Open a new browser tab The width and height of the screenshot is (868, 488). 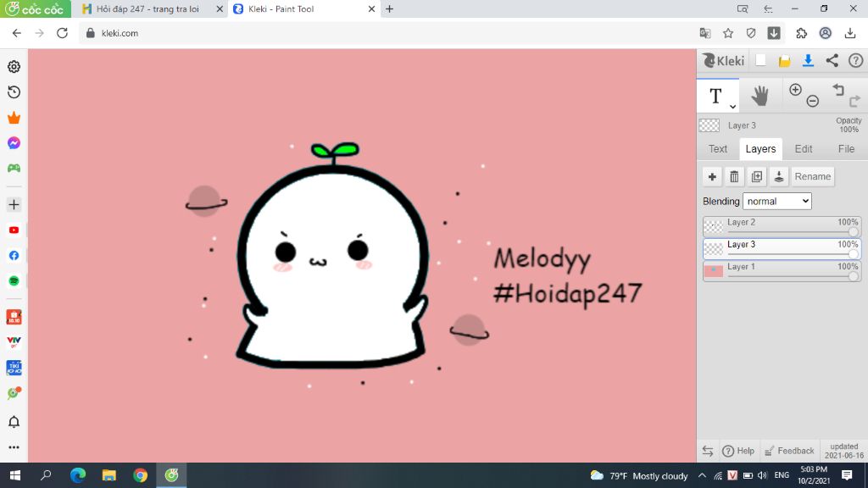[x=390, y=8]
